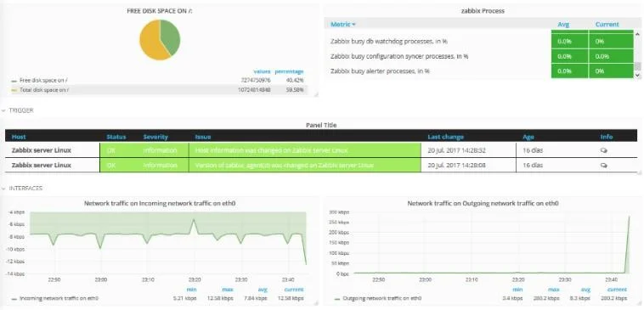Sort incoming traffic legend by min

191,290
